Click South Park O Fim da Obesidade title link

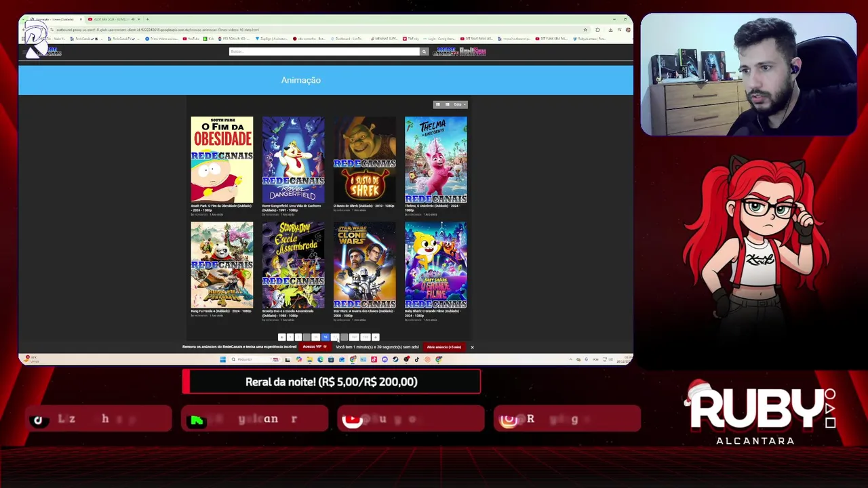click(x=221, y=207)
